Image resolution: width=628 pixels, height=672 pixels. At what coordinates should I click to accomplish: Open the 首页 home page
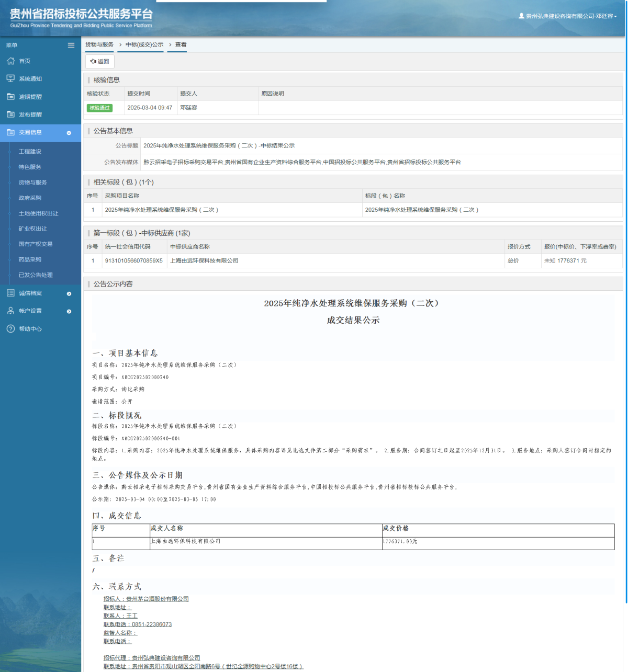(25, 61)
